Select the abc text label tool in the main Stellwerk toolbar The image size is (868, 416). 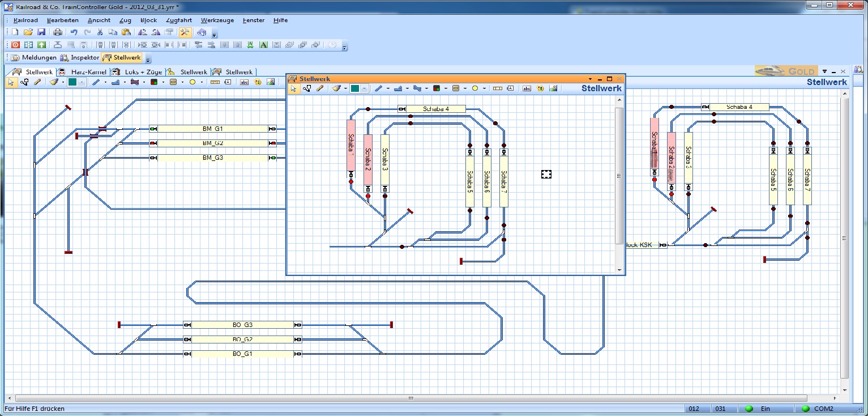coord(244,82)
